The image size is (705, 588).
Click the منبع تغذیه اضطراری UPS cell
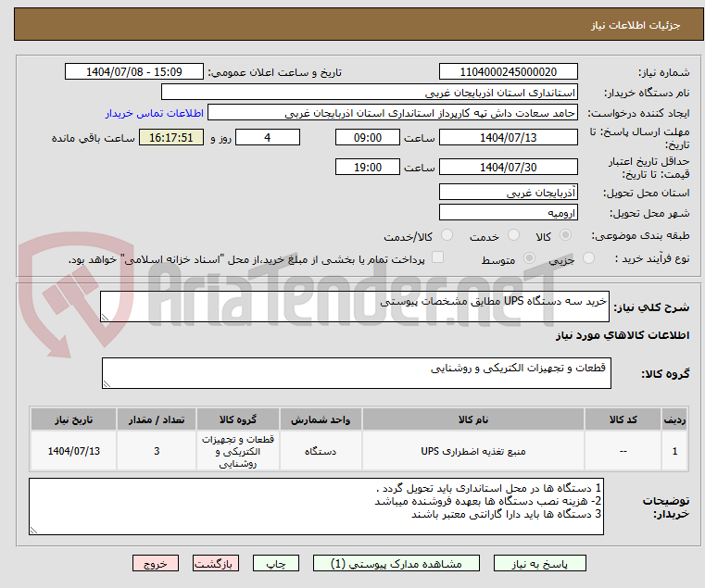(473, 451)
